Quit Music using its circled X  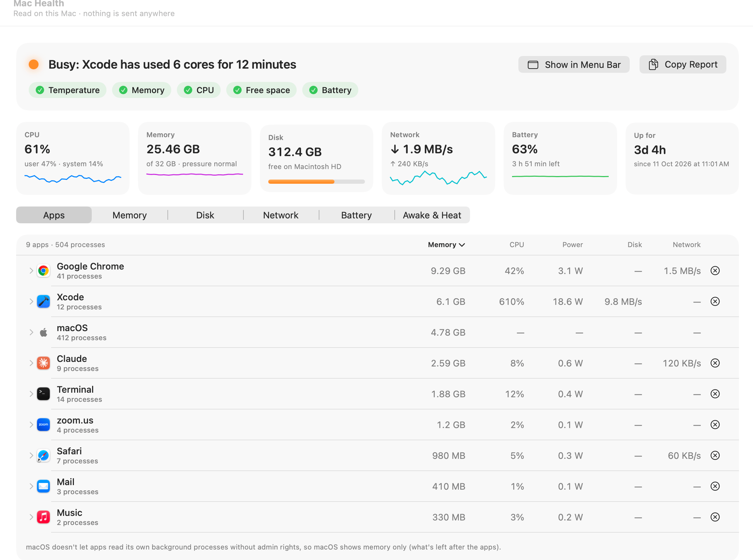point(715,517)
